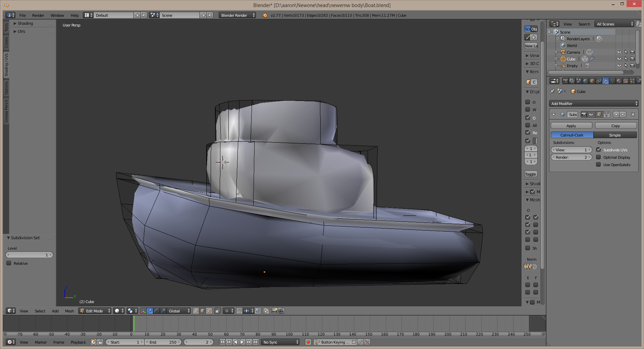Open the Object properties cube tab
This screenshot has width=644, height=349.
[x=592, y=81]
